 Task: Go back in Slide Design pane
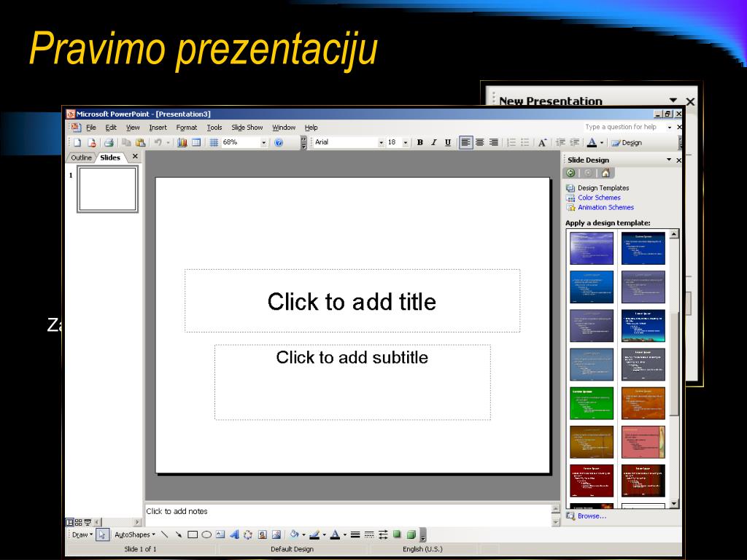[570, 173]
